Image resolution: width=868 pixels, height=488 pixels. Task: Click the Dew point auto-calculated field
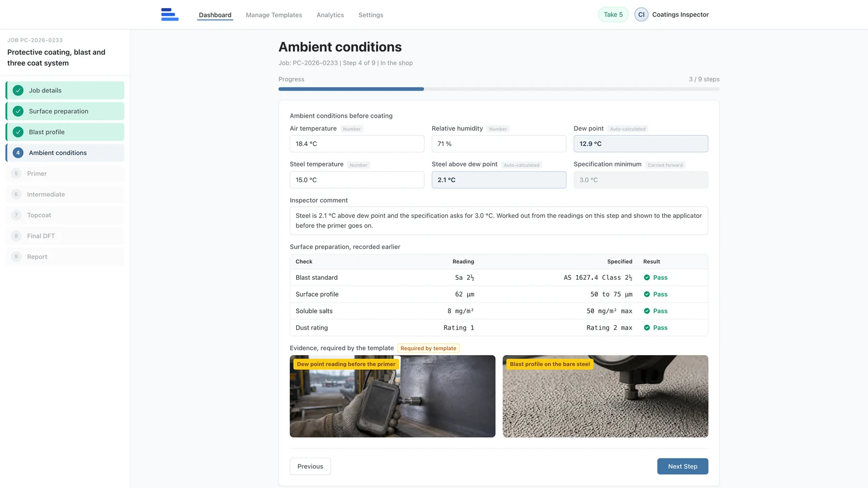tap(641, 144)
